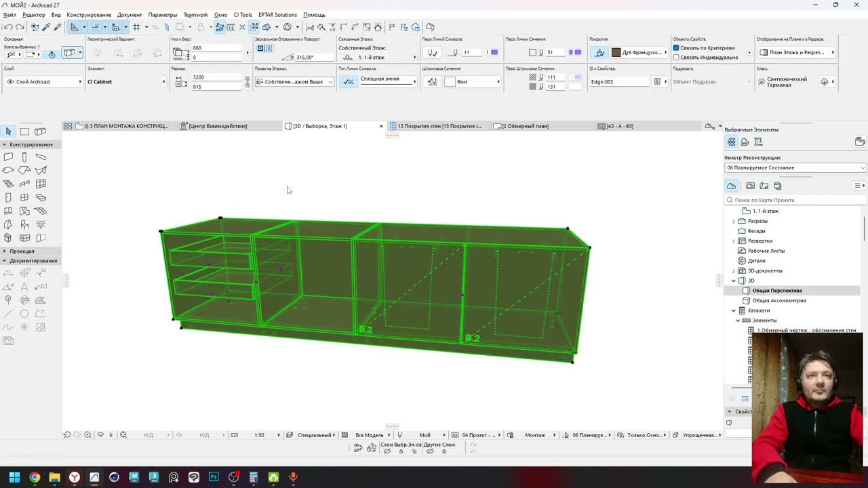This screenshot has width=868, height=488.
Task: Select the Roof tool
Action: [x=24, y=170]
